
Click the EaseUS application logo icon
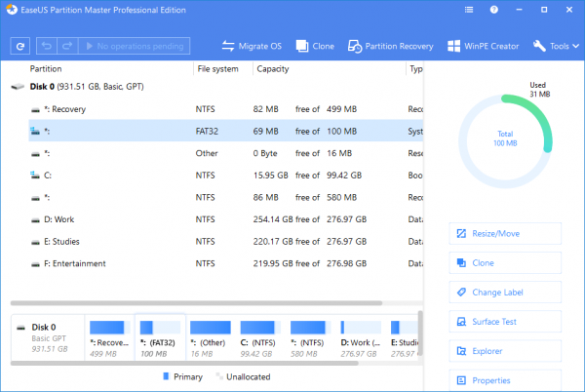(11, 10)
